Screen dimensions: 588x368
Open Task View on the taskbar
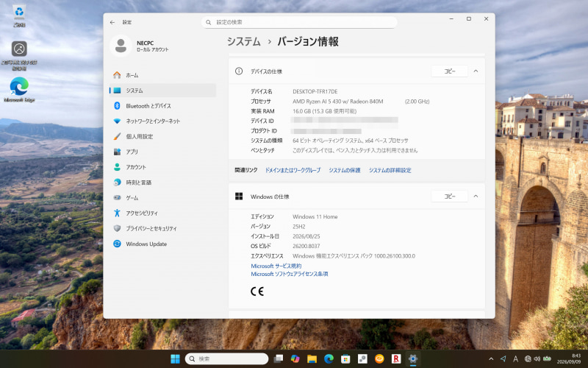279,359
